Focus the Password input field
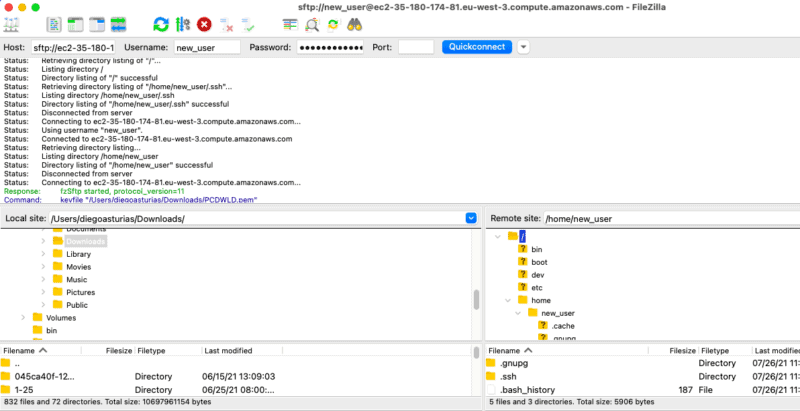Image resolution: width=800 pixels, height=411 pixels. (x=330, y=47)
